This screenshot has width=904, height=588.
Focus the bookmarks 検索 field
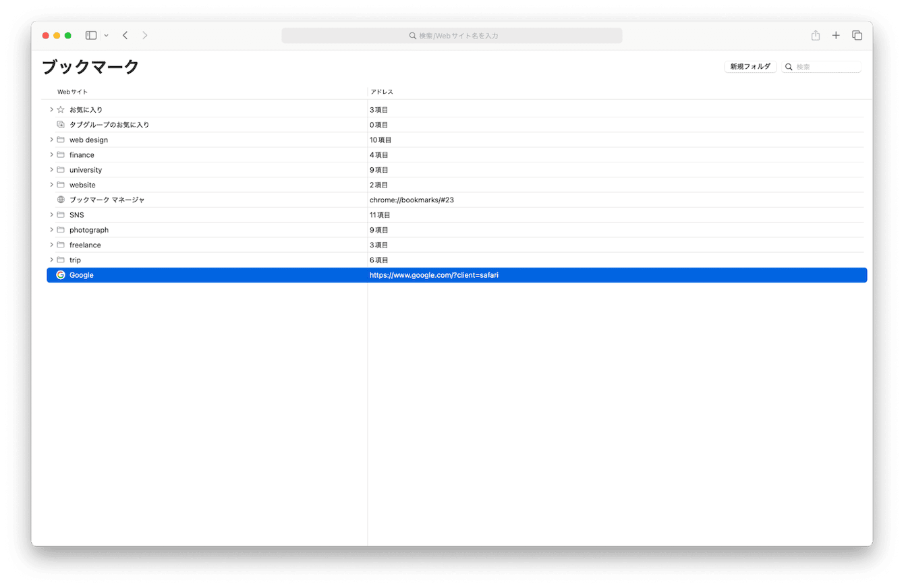(x=822, y=67)
